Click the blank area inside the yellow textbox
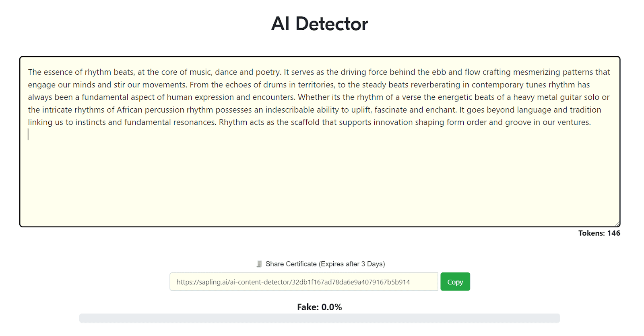Screen dimensions: 644x336 pos(320,181)
